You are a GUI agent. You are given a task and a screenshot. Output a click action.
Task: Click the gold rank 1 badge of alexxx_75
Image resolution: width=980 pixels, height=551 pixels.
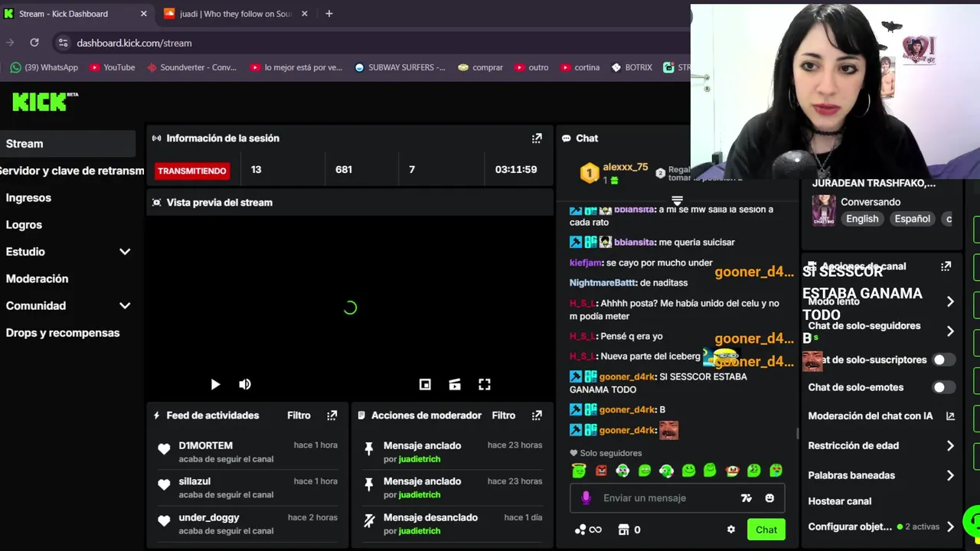(589, 173)
